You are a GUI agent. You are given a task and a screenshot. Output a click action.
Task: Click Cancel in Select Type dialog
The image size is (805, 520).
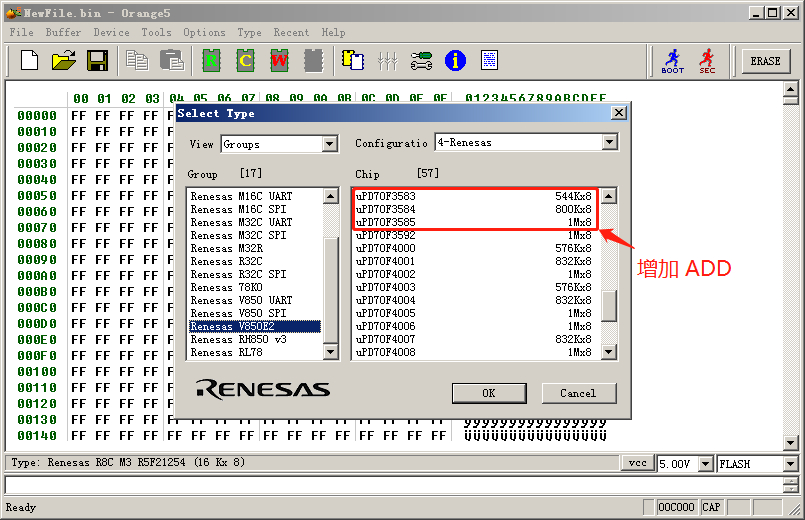578,393
